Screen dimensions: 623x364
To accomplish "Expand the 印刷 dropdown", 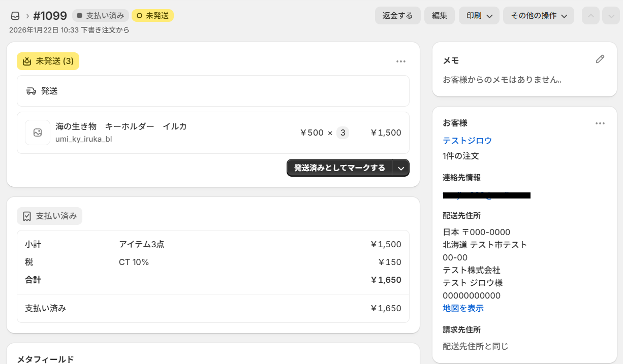I will coord(479,16).
